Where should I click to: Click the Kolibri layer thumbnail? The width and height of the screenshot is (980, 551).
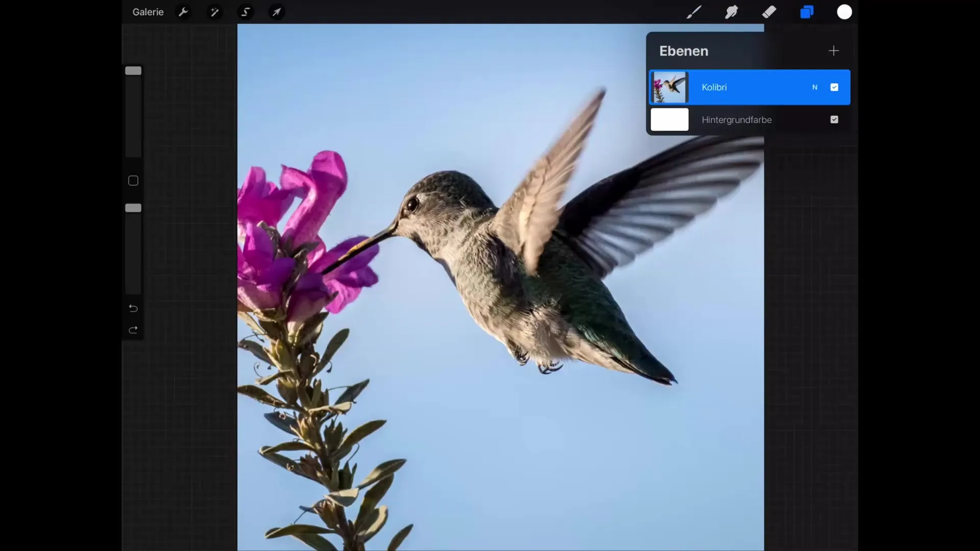pos(670,87)
